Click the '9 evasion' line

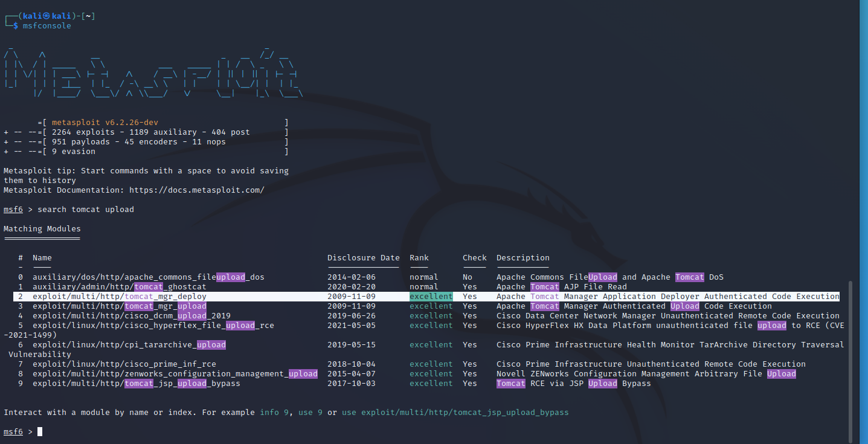click(x=74, y=152)
